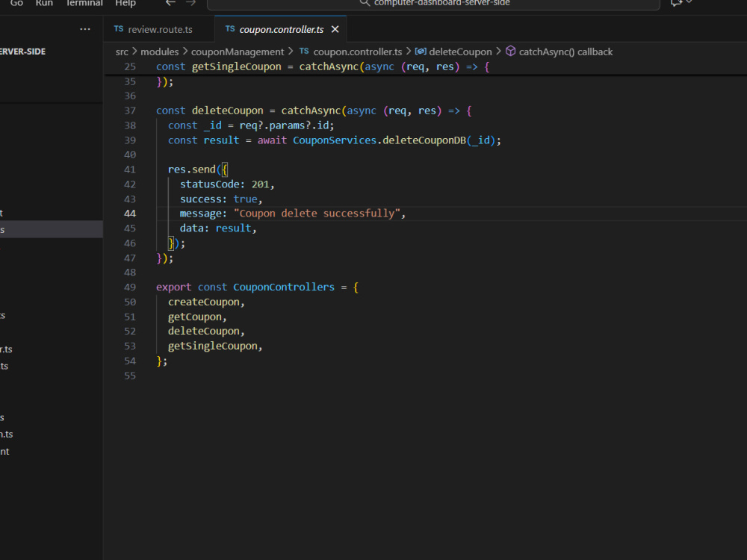Click "Coupon delete successfully" string
The height and width of the screenshot is (560, 747).
(317, 214)
